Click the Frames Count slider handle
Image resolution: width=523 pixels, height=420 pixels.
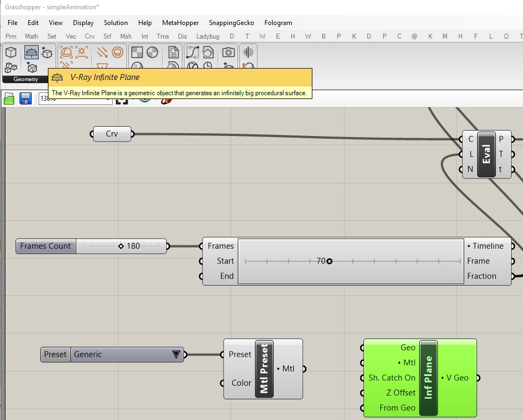pos(121,246)
